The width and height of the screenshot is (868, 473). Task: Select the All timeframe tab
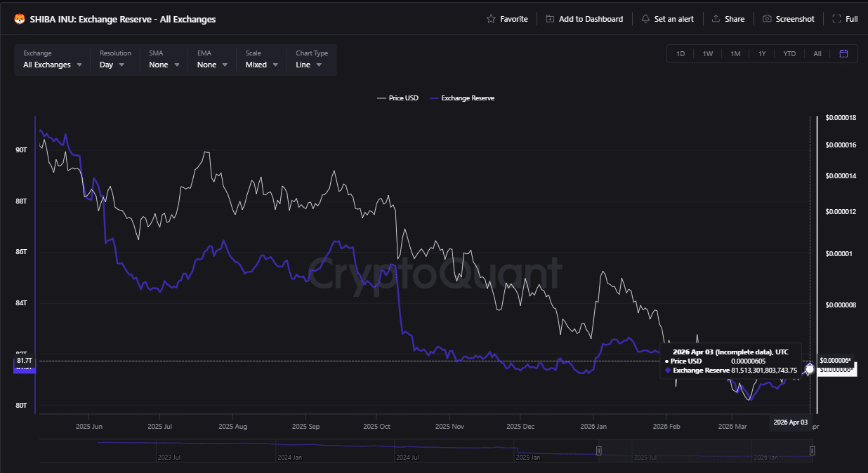pos(817,53)
